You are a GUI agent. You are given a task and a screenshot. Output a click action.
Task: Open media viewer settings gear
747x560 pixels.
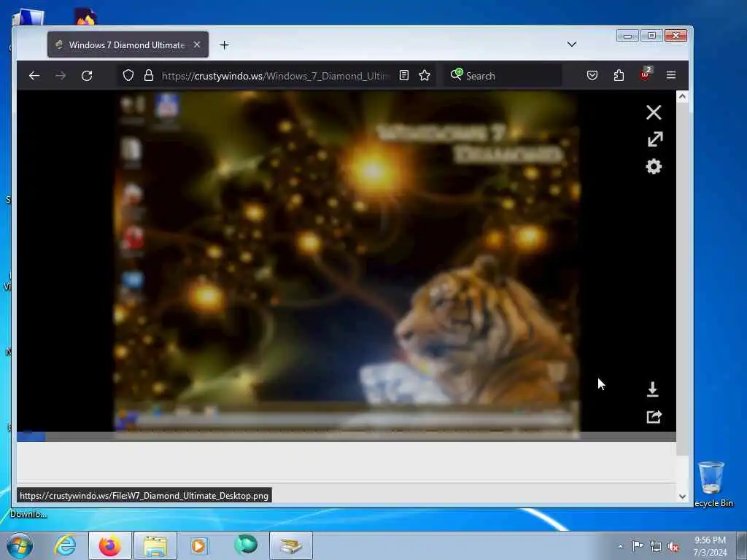[654, 166]
